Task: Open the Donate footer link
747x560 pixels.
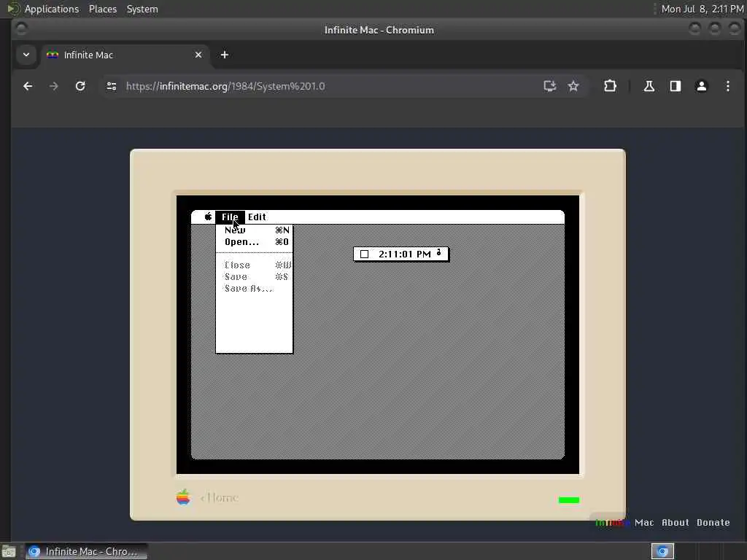Action: pyautogui.click(x=713, y=522)
